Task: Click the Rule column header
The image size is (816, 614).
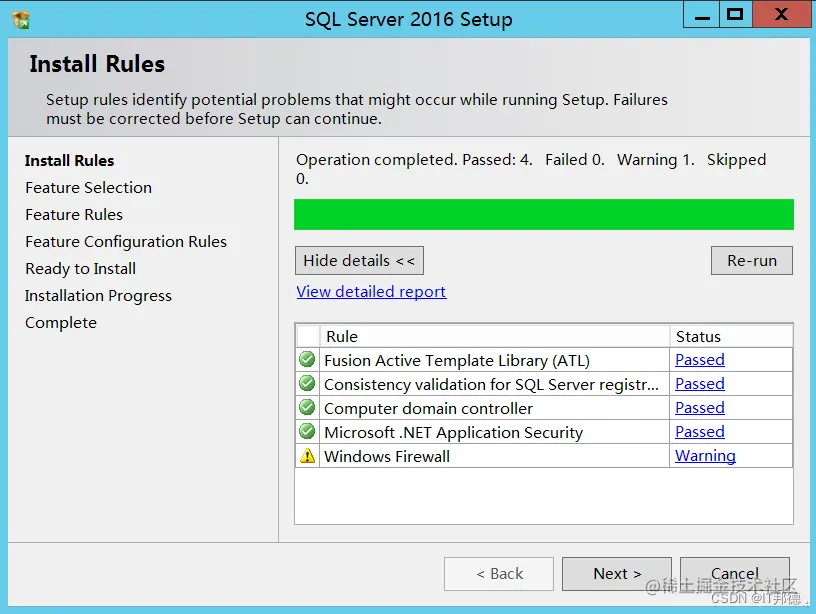Action: (494, 336)
